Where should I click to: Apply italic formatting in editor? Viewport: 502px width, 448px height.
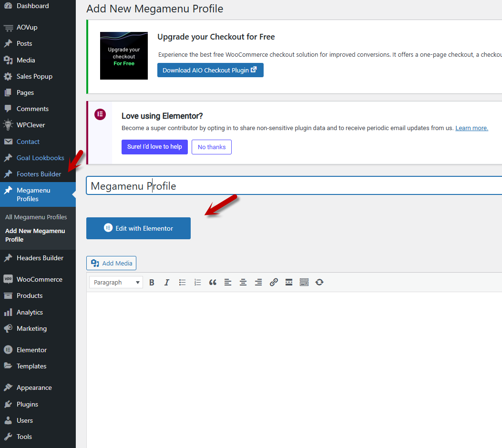click(x=167, y=283)
